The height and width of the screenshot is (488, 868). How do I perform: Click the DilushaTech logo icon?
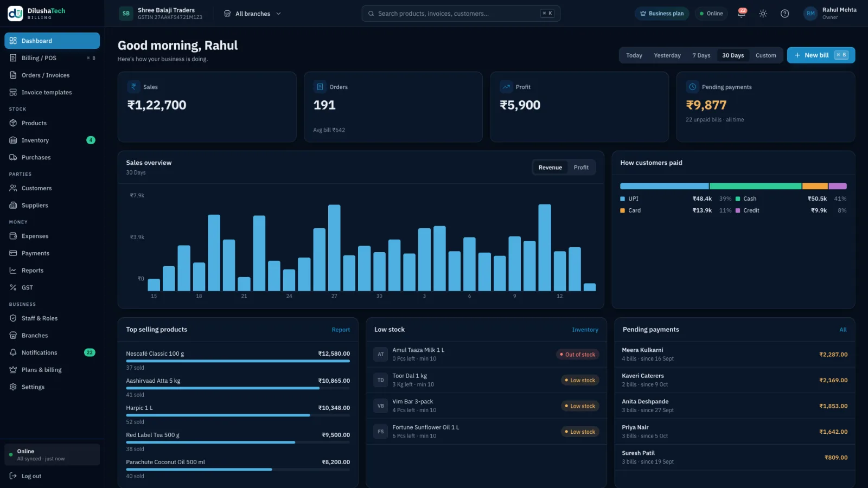tap(15, 14)
